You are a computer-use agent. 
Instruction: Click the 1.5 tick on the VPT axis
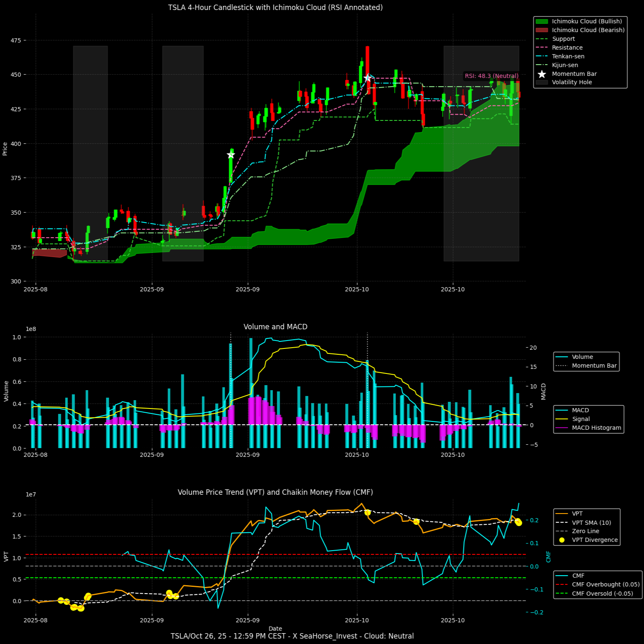click(x=17, y=536)
